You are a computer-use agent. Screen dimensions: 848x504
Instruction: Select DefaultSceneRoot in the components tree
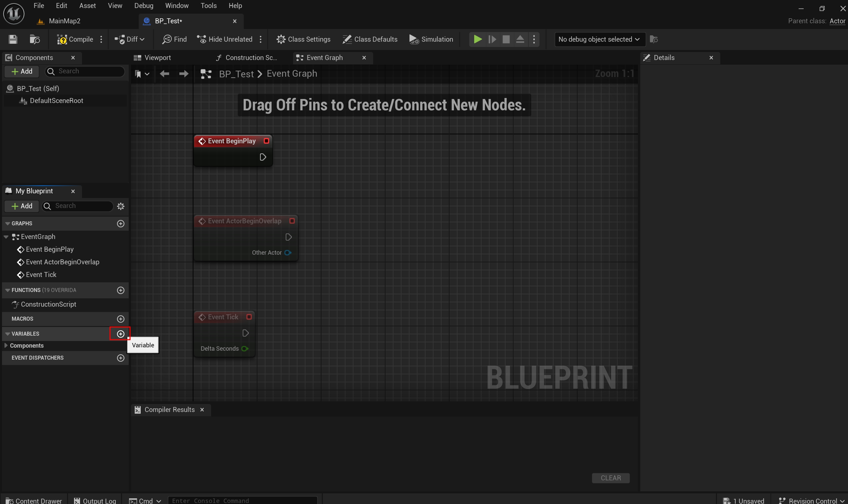56,101
